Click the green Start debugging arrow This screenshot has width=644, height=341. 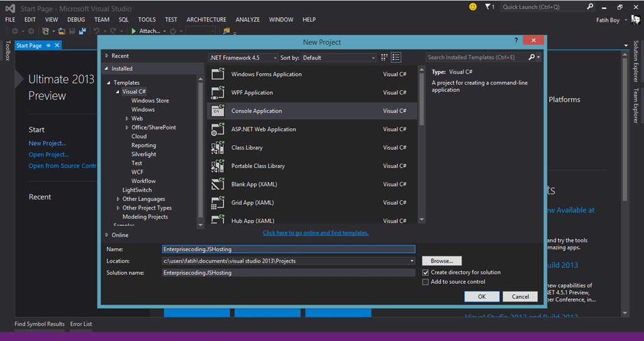coord(134,31)
